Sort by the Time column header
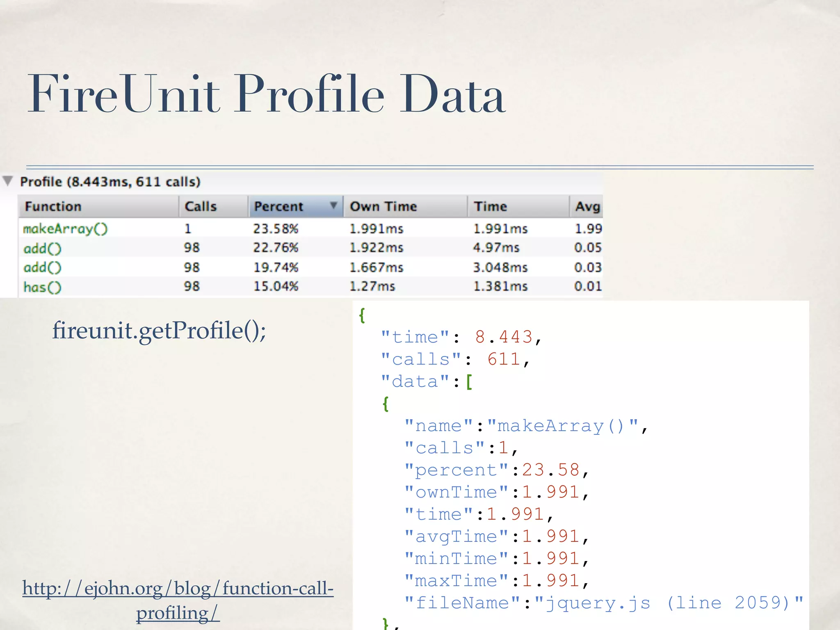840x630 pixels. click(x=518, y=206)
